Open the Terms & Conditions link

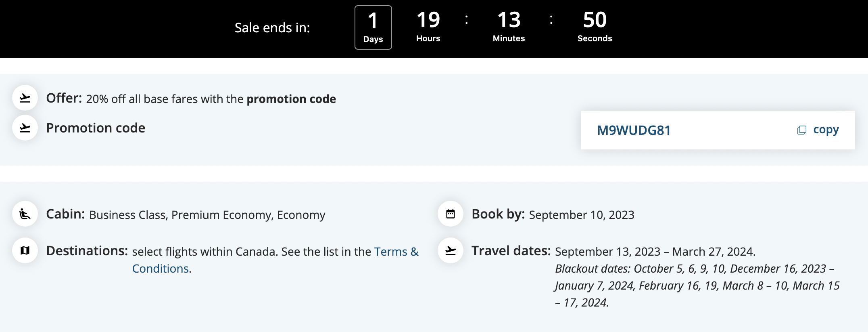(x=396, y=251)
